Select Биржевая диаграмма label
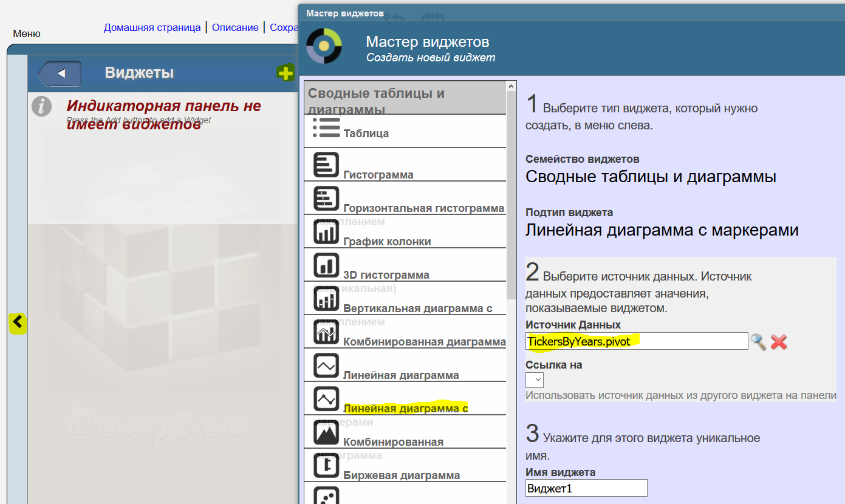Image resolution: width=845 pixels, height=504 pixels. point(402,475)
